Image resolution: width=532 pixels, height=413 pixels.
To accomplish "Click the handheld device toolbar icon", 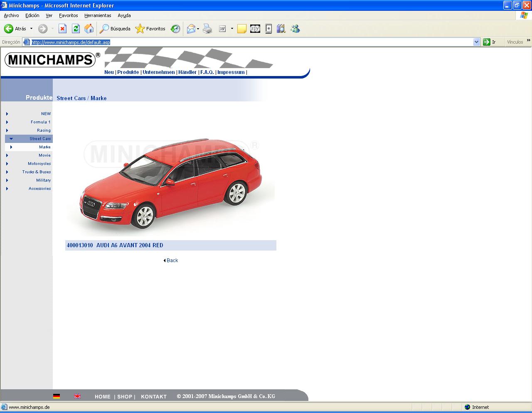I will click(268, 29).
